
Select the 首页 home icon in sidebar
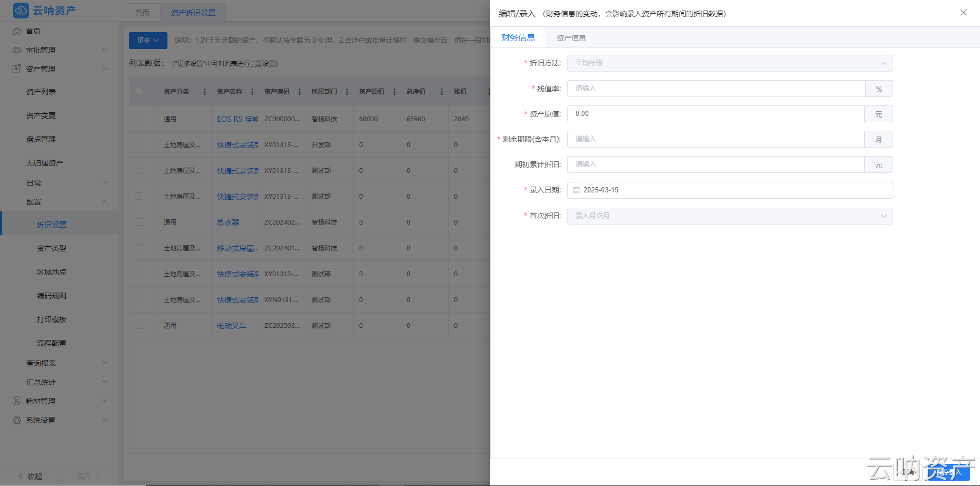[16, 31]
